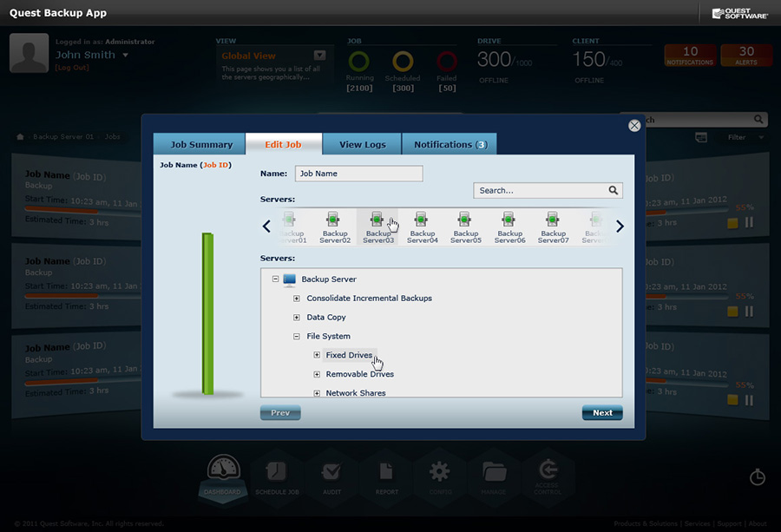This screenshot has width=781, height=532.
Task: Show more servers with the right arrow
Action: click(620, 227)
